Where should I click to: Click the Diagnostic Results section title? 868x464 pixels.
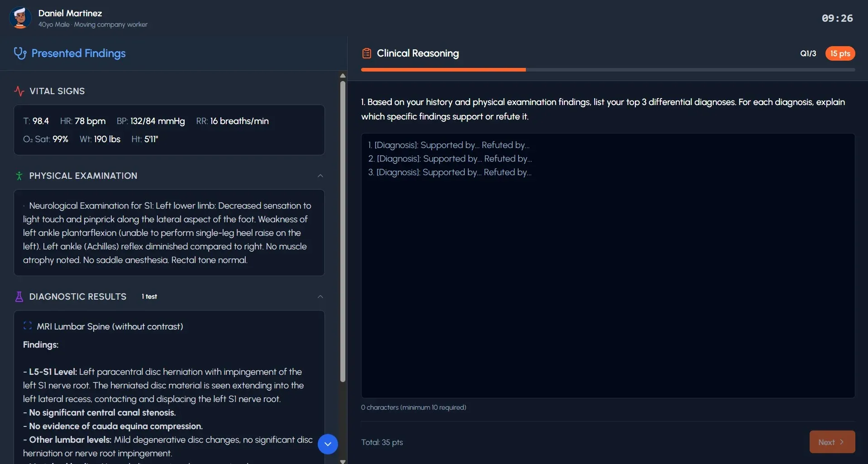coord(78,297)
